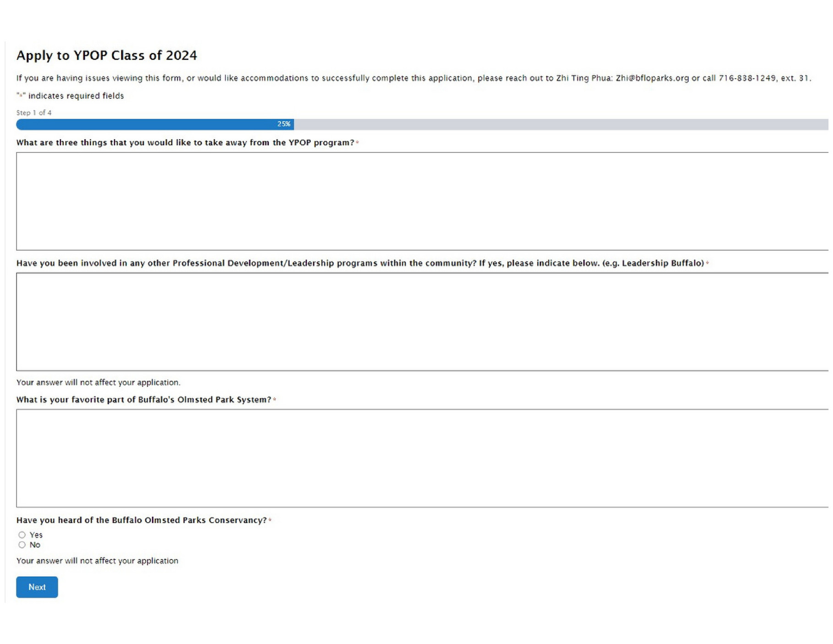Click the Step 1 of 4 indicator
833x644 pixels.
point(34,113)
